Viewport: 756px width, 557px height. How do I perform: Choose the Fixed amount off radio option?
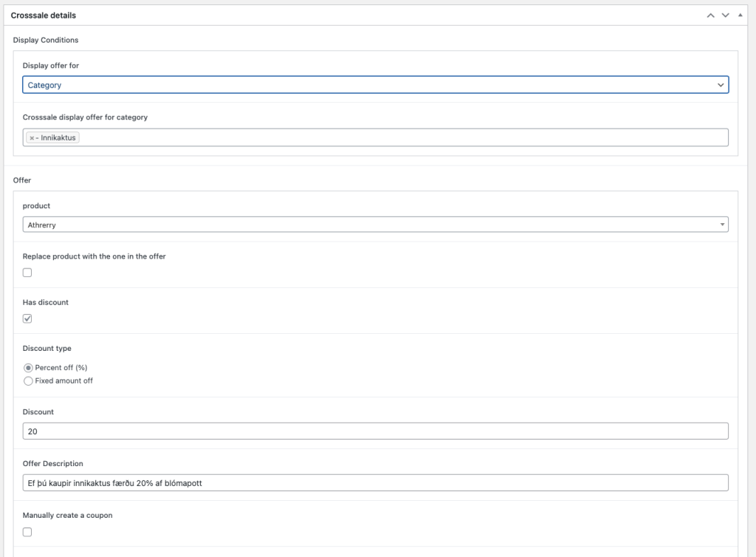(29, 381)
